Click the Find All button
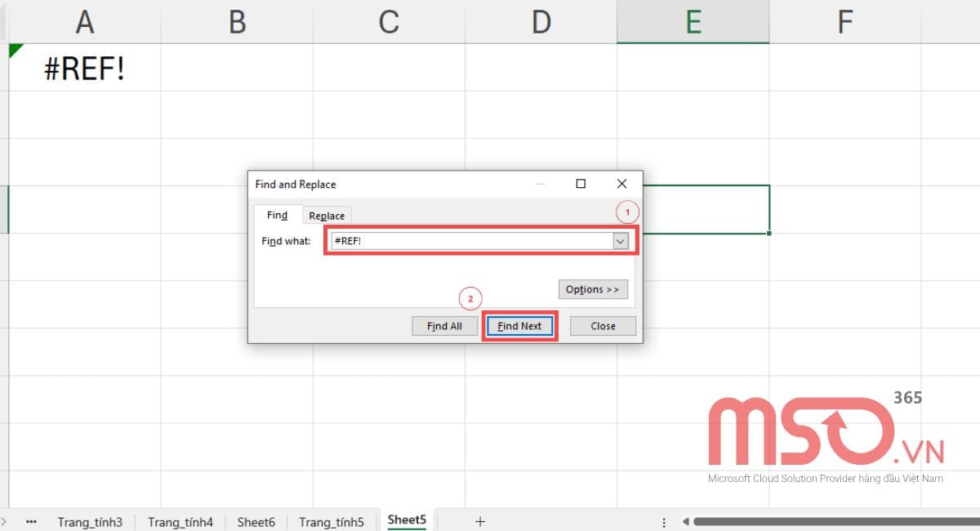Viewport: 980px width, 531px height. point(444,326)
